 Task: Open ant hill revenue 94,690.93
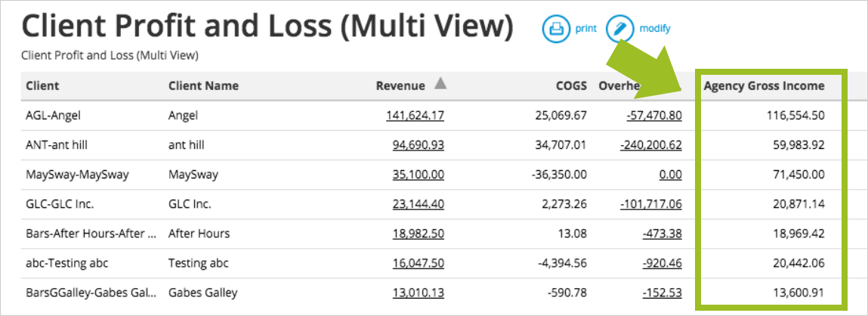(418, 145)
